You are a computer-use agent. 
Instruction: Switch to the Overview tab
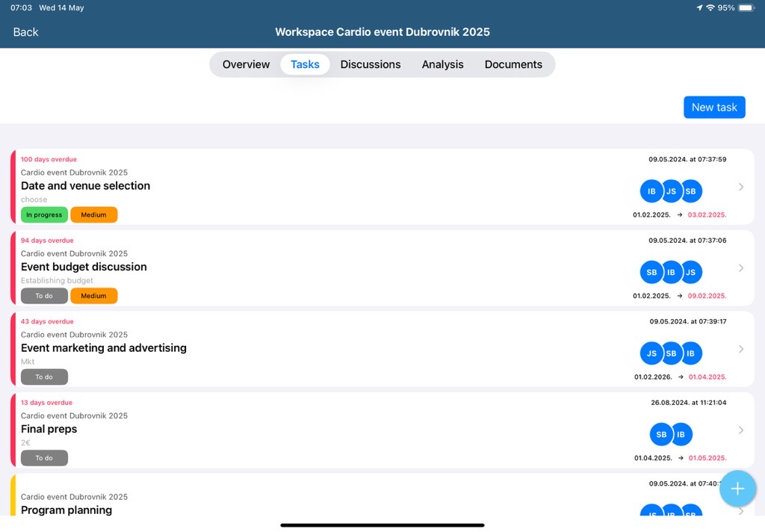click(246, 64)
